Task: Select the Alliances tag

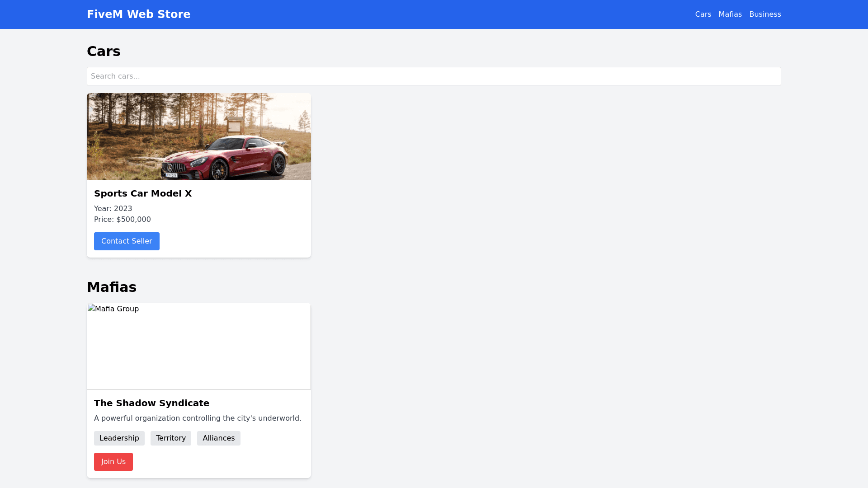Action: (x=218, y=438)
